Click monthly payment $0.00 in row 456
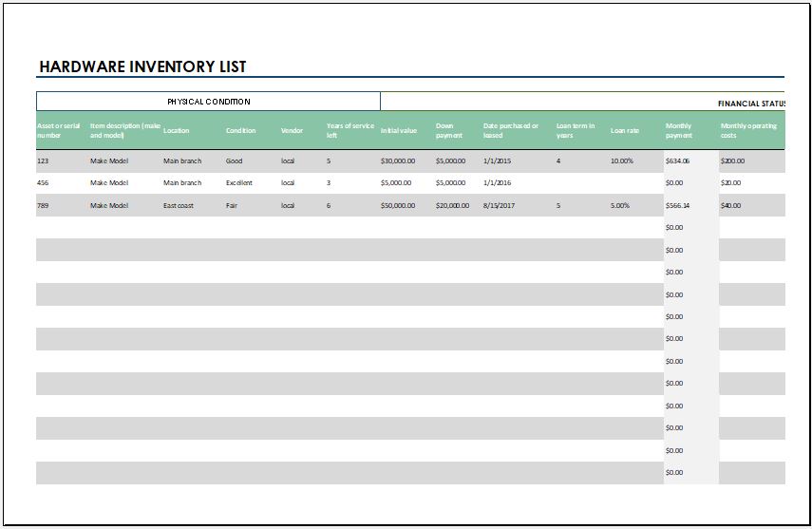Viewport: 812px width, 529px height. [x=674, y=183]
